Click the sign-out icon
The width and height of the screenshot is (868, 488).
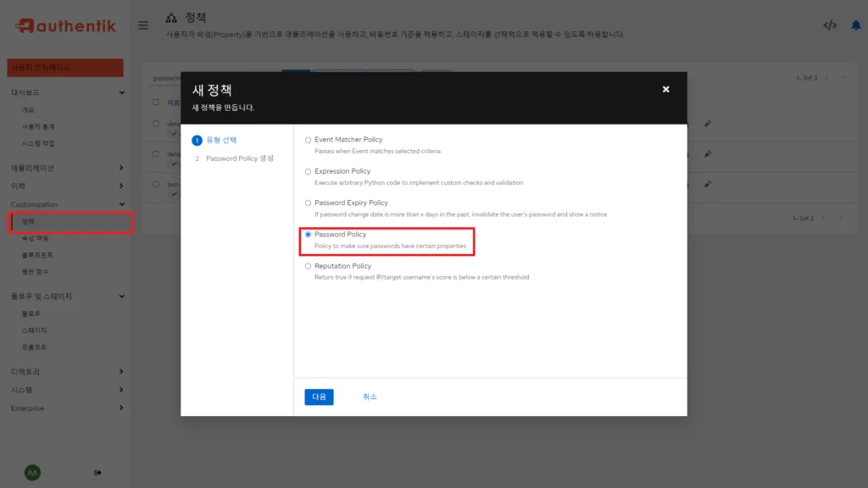(x=98, y=472)
